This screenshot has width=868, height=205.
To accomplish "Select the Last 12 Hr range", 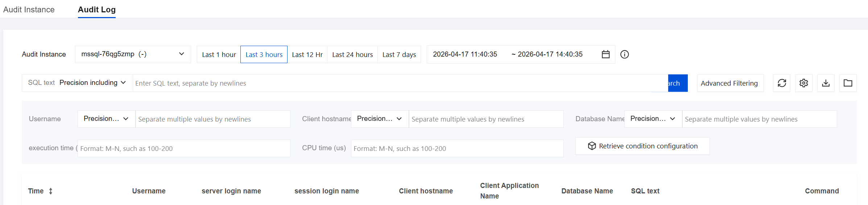I will point(307,54).
